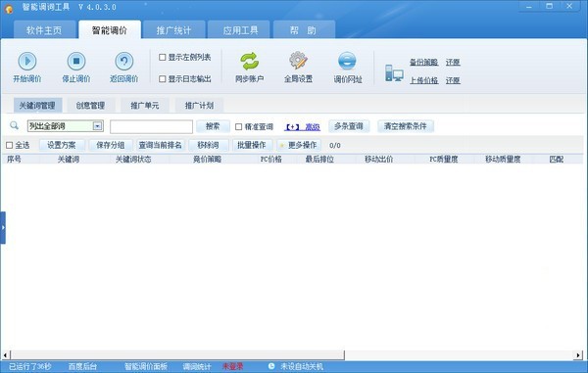This screenshot has width=588, height=373.
Task: Click 还原 link beside 备份策略
Action: tap(453, 63)
